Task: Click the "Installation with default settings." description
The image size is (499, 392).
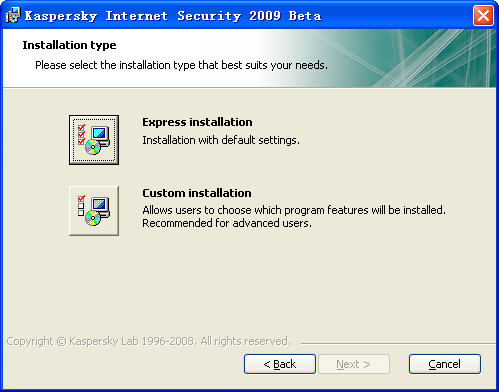Action: 221,140
